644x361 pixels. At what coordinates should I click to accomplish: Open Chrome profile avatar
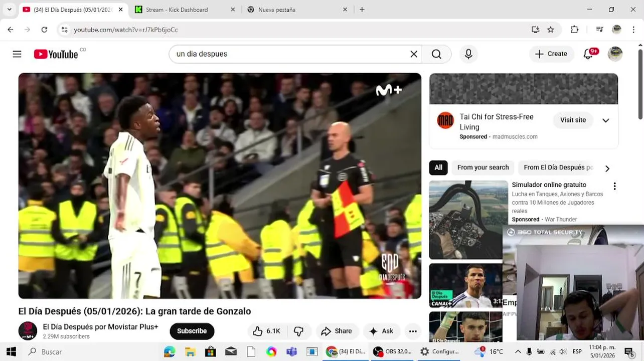click(x=616, y=30)
